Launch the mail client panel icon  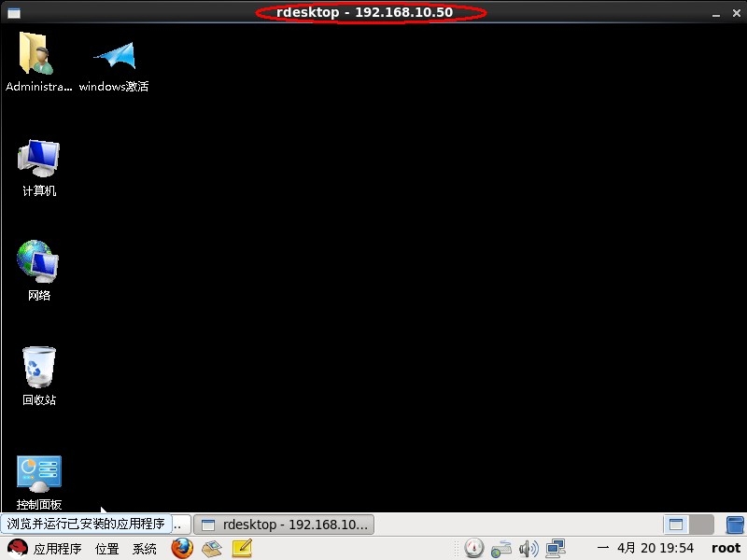pyautogui.click(x=212, y=549)
